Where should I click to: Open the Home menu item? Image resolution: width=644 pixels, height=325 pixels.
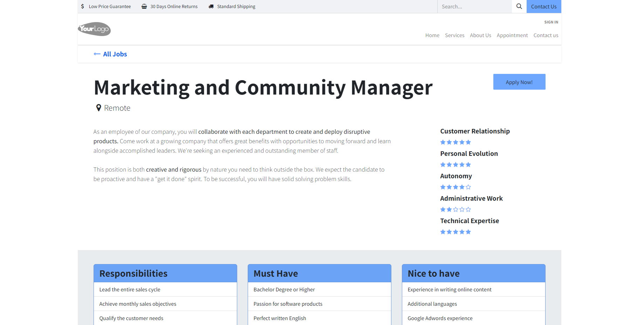pos(432,35)
